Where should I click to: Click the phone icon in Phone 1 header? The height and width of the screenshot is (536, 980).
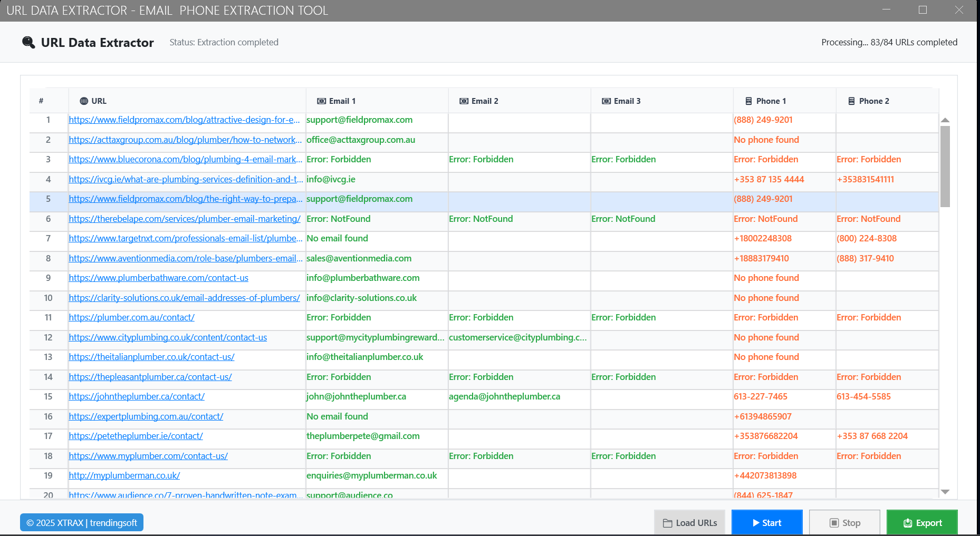pos(748,101)
